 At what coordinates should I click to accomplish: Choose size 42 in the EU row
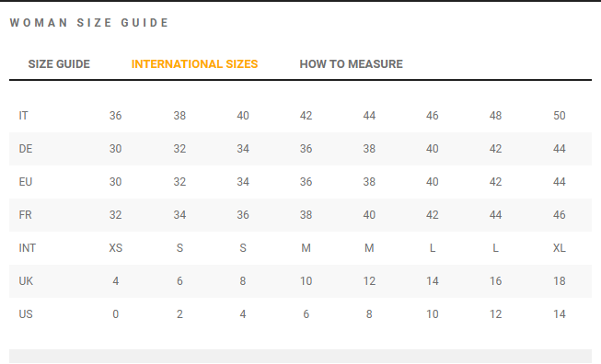coord(495,182)
